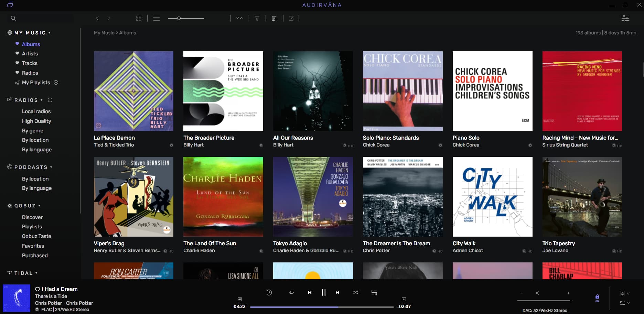
Task: Browse radios By genre
Action: pyautogui.click(x=33, y=131)
